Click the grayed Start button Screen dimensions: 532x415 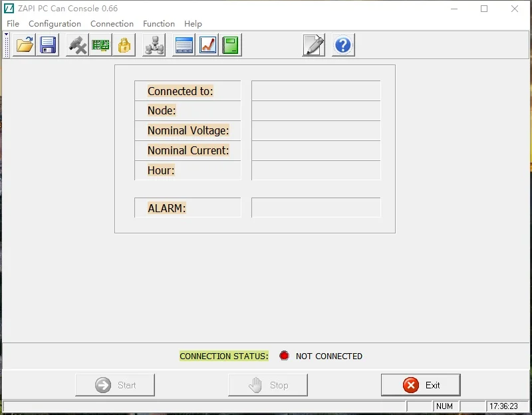pyautogui.click(x=114, y=384)
